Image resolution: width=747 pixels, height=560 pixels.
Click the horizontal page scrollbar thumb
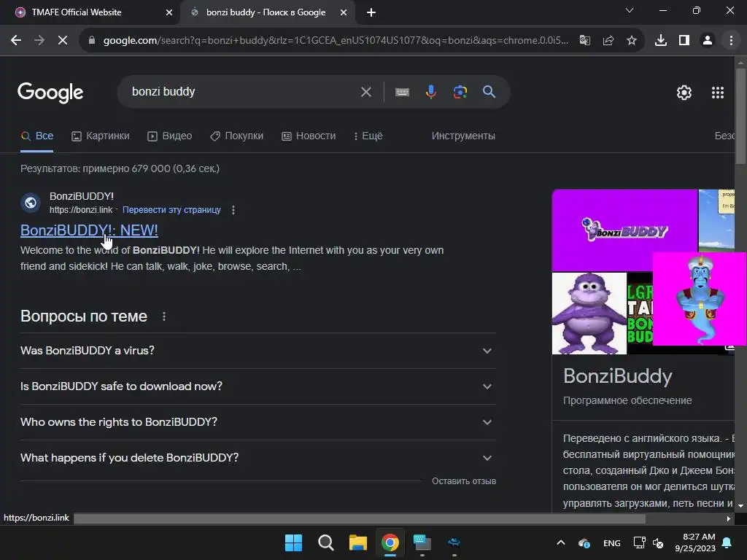pyautogui.click(x=359, y=518)
